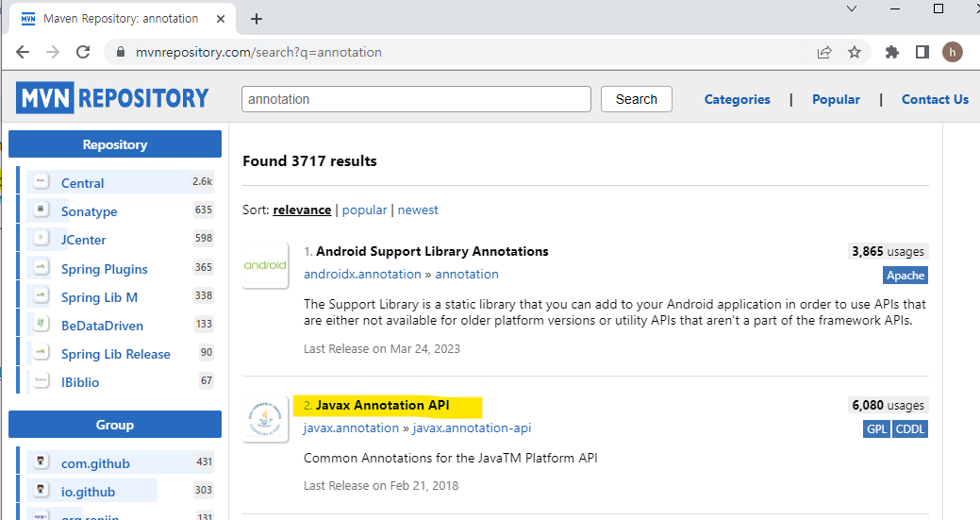The image size is (980, 520).
Task: Click the browser address bar URL
Action: pyautogui.click(x=258, y=52)
